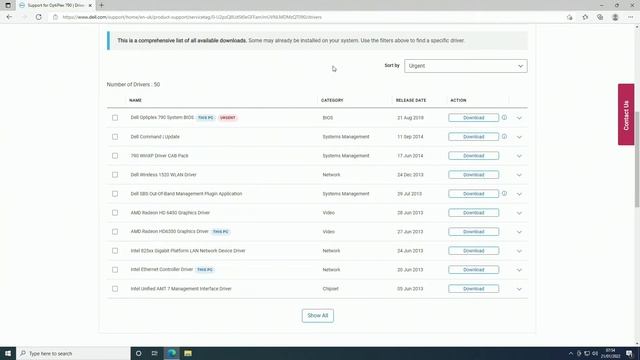Image resolution: width=640 pixels, height=360 pixels.
Task: Click Show All drivers button
Action: coord(318,316)
